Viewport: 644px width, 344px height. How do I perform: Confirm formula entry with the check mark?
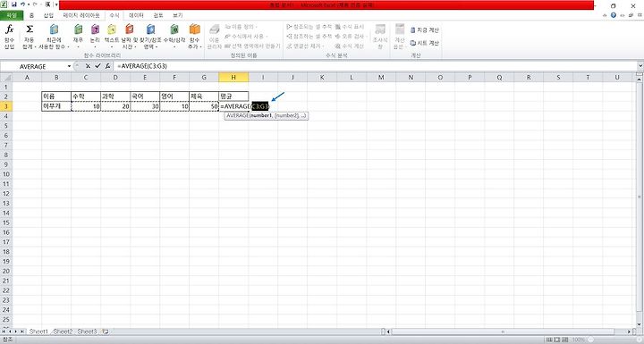pyautogui.click(x=97, y=66)
